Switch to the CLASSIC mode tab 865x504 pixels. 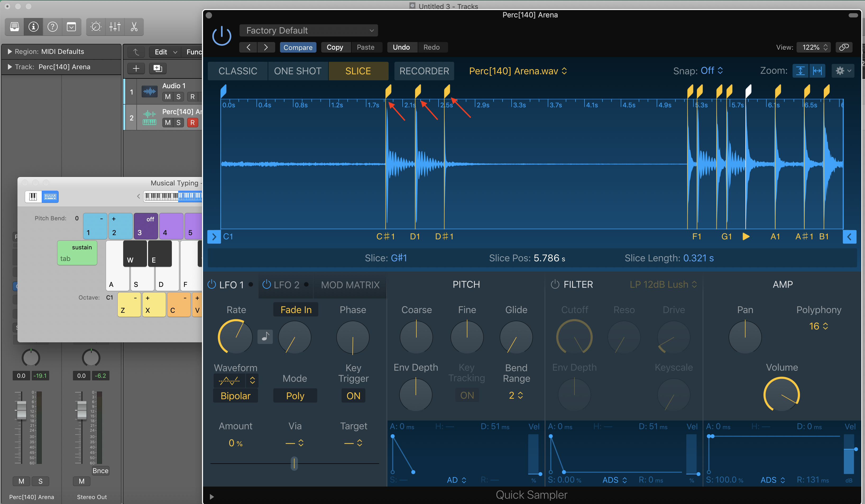tap(238, 71)
